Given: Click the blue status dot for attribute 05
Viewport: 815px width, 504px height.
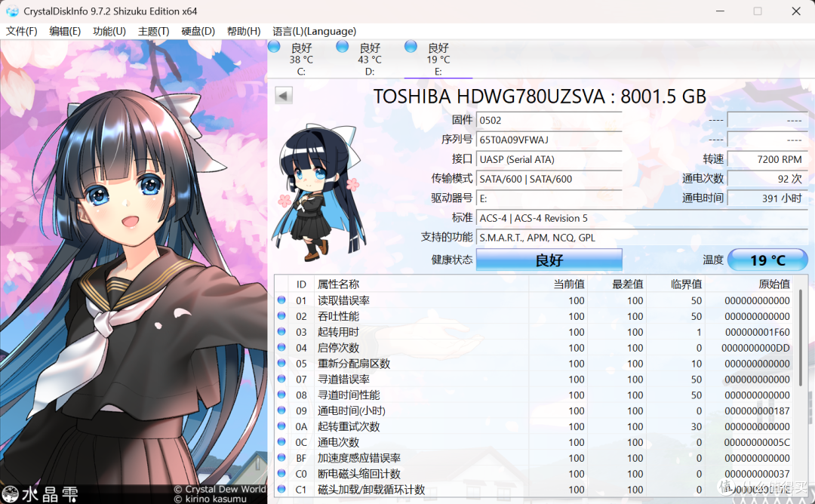Looking at the screenshot, I should (281, 363).
